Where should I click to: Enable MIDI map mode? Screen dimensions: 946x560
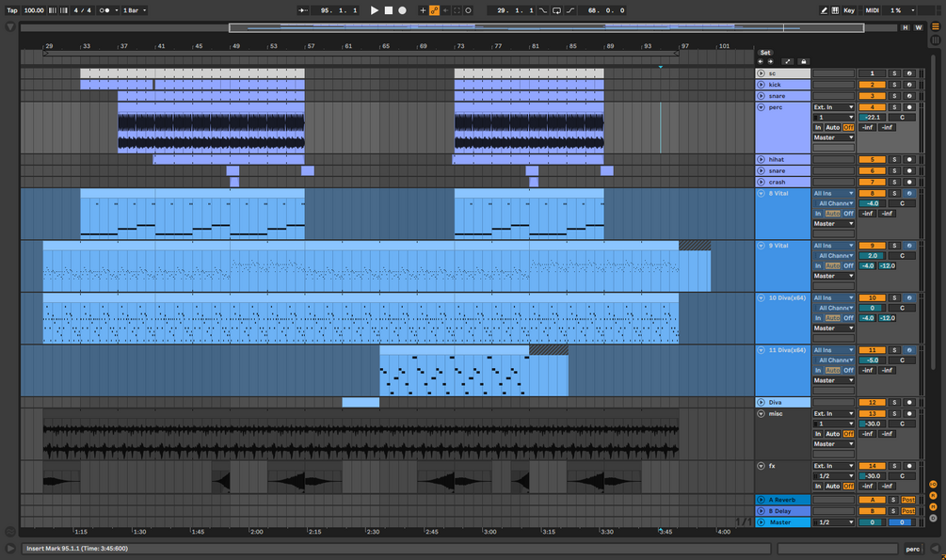tap(872, 10)
